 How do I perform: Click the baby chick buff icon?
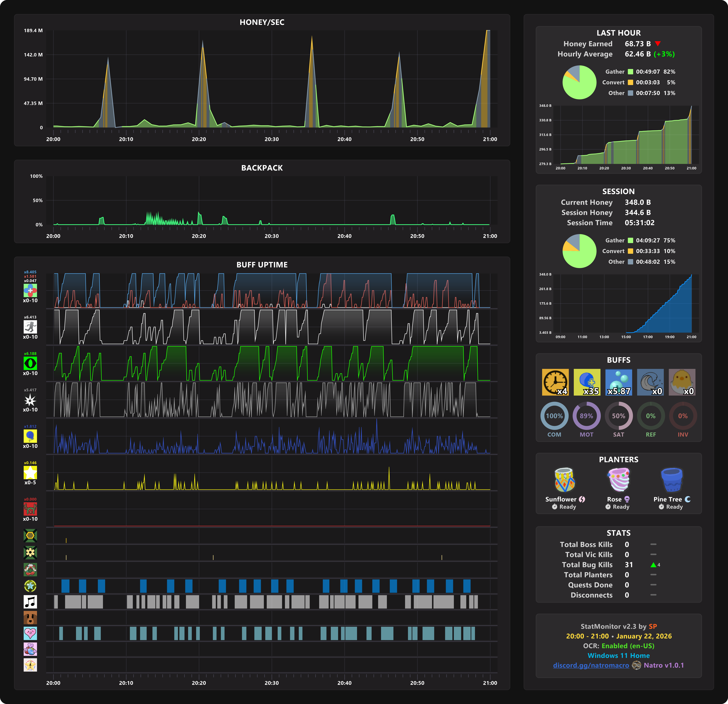click(682, 382)
